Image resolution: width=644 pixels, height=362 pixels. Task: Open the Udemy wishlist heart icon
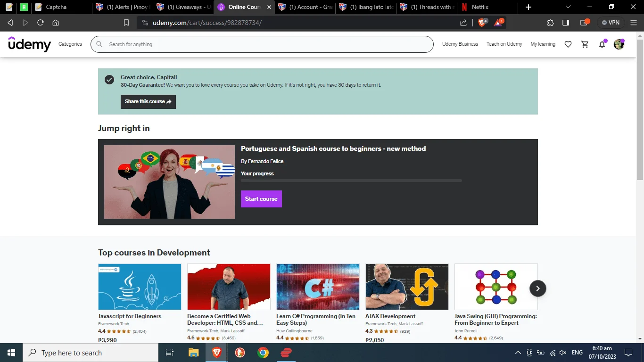568,44
